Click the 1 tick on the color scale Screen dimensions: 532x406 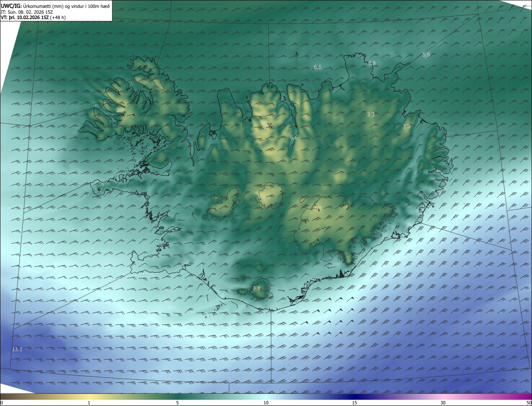tap(89, 403)
